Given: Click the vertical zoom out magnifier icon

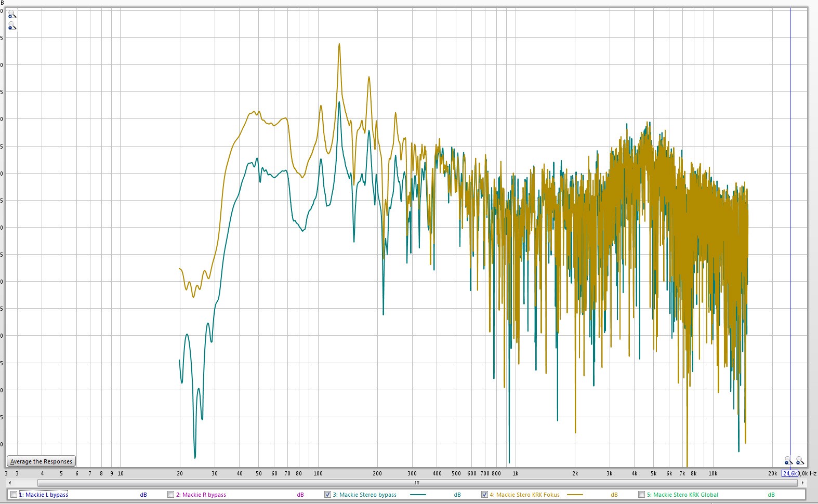Looking at the screenshot, I should [12, 26].
